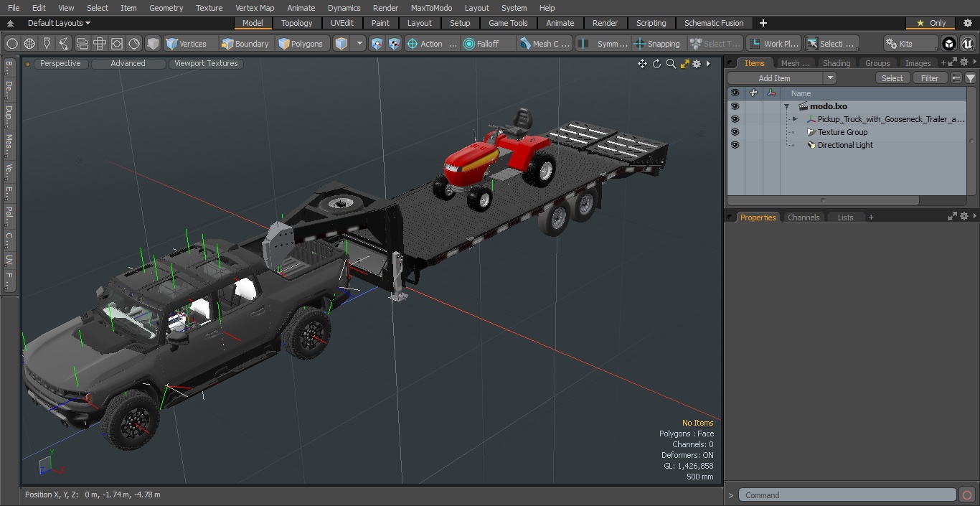Screen dimensions: 980x506
Task: Open the layout settings gear at top right
Action: pos(967,23)
